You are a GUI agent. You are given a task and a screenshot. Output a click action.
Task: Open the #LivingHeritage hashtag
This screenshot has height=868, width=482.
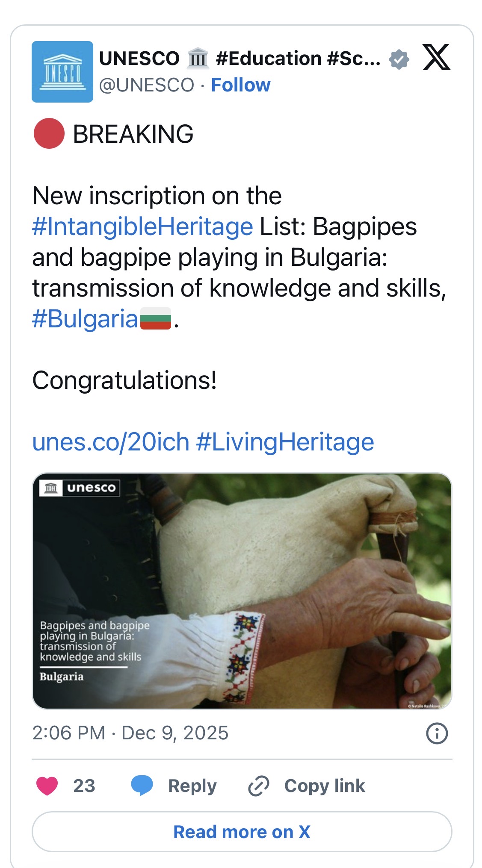285,442
